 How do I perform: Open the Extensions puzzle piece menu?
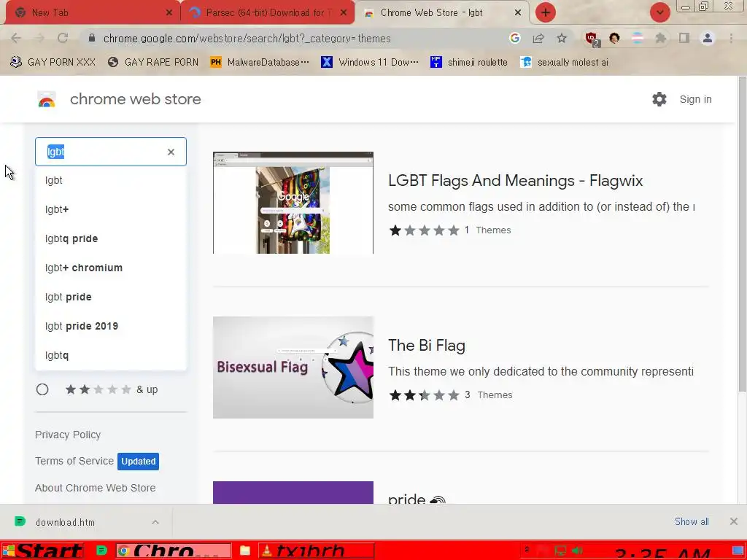661,38
